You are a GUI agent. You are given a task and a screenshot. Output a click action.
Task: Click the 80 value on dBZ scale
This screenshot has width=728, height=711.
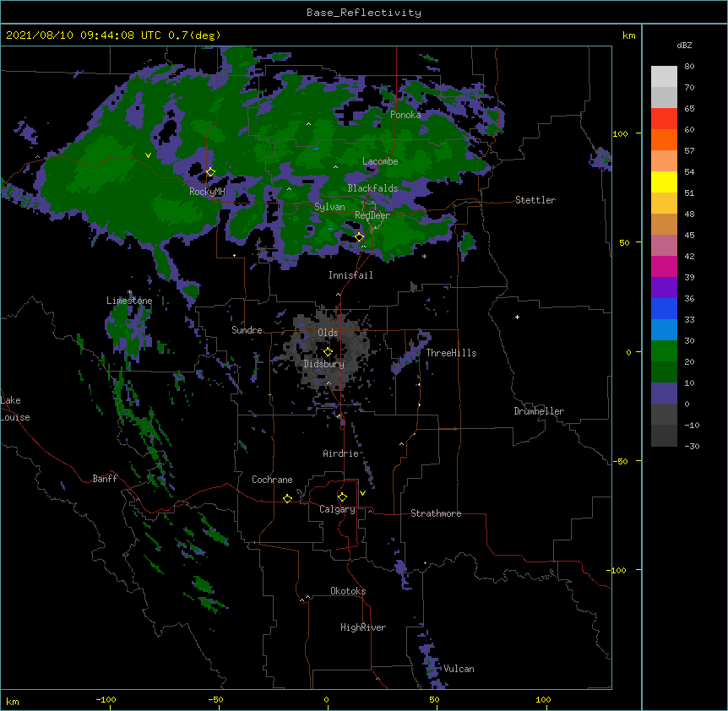coord(689,67)
